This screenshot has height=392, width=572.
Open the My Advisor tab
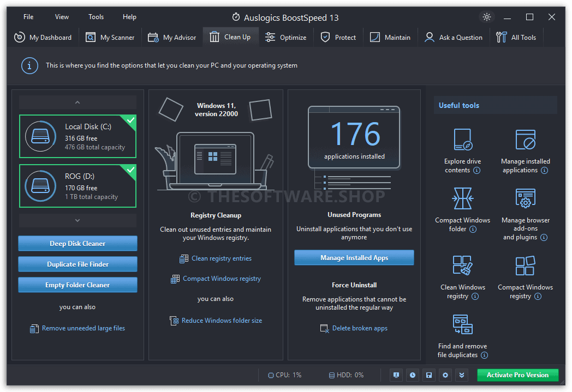pos(172,37)
